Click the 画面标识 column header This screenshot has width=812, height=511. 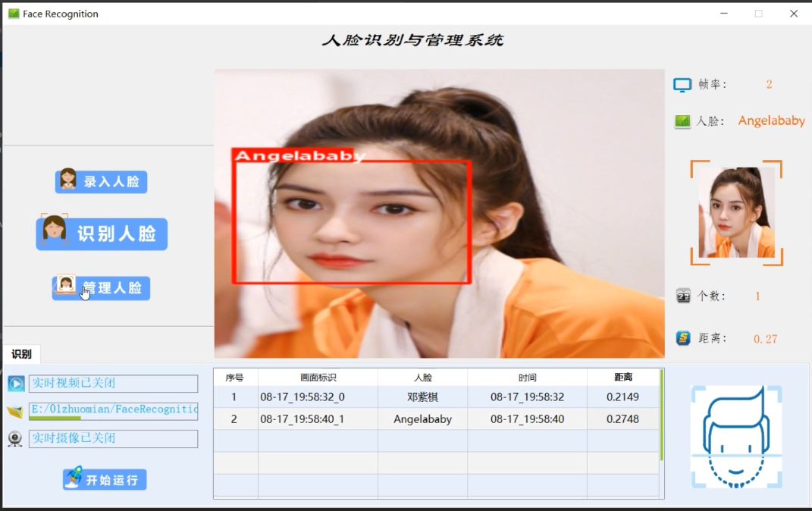tap(318, 378)
